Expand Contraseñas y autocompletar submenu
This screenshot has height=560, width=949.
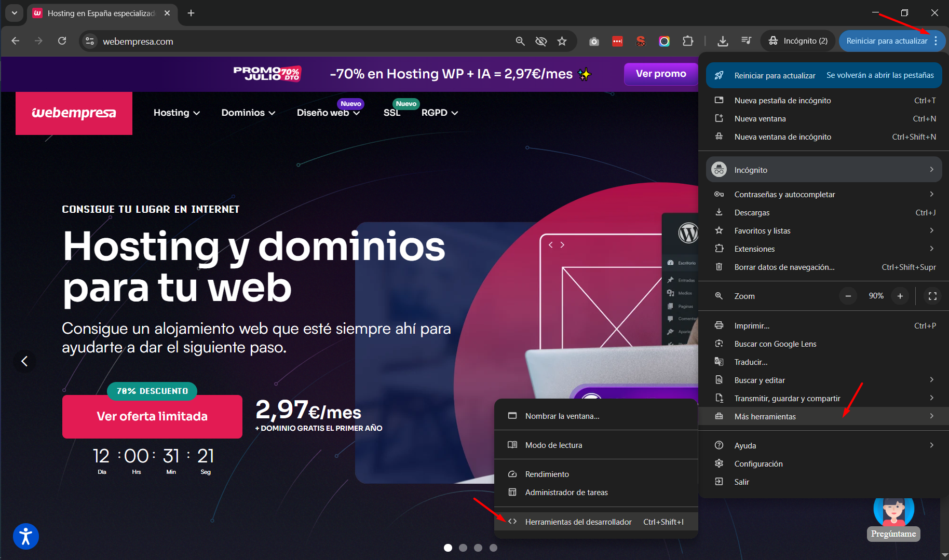coord(824,194)
